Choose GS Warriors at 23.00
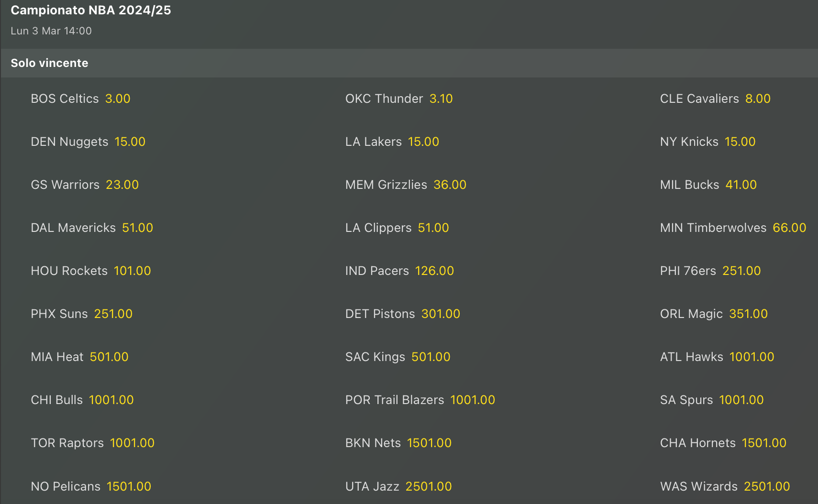 click(x=85, y=185)
